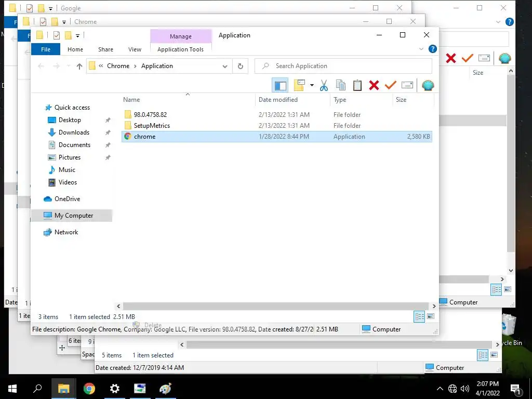Toggle the preview pane toolbar button
This screenshot has width=532, height=399.
(x=280, y=85)
